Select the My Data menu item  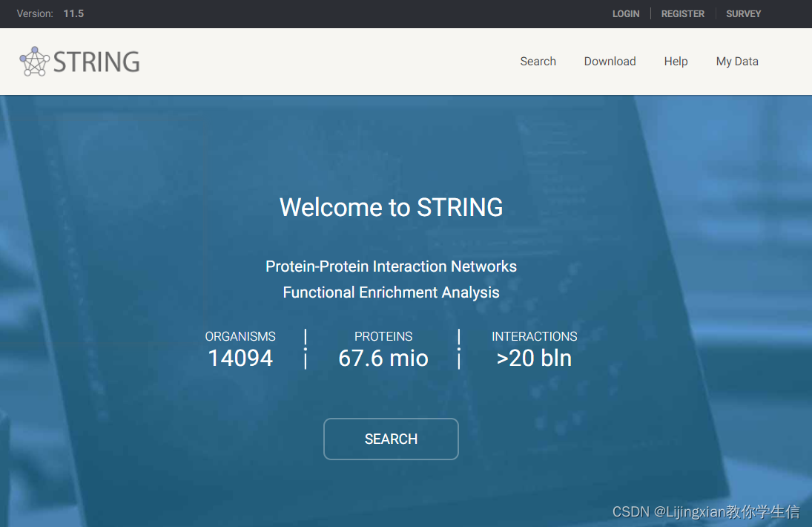pyautogui.click(x=737, y=61)
